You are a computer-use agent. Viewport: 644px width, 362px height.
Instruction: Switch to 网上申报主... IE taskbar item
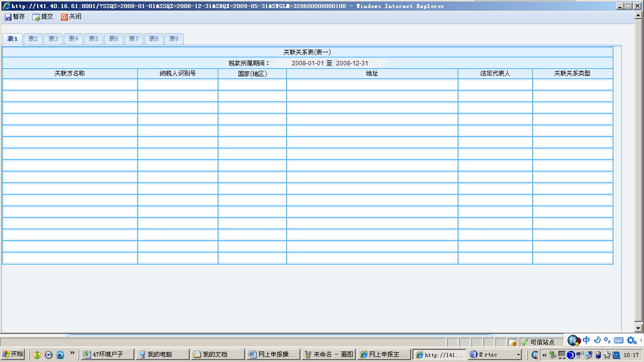click(x=384, y=354)
